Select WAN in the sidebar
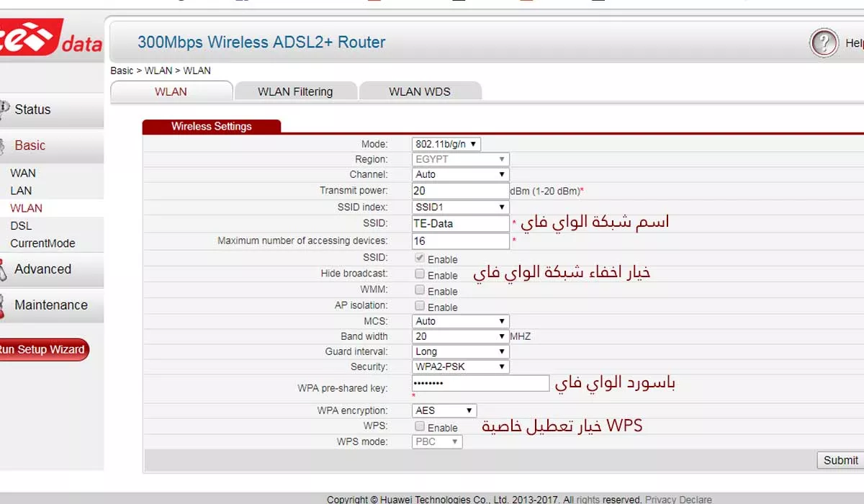The image size is (864, 504). [x=23, y=173]
